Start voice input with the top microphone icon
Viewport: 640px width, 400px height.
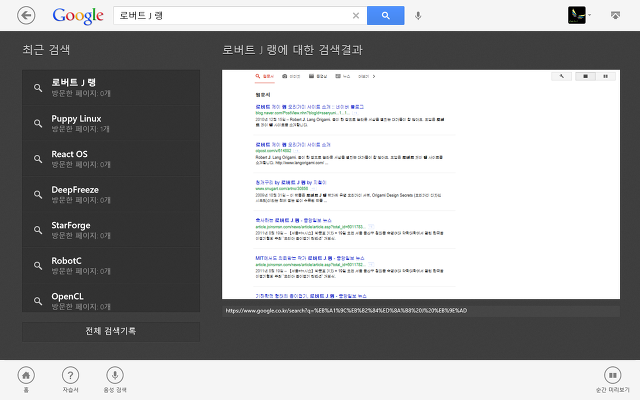coord(418,16)
